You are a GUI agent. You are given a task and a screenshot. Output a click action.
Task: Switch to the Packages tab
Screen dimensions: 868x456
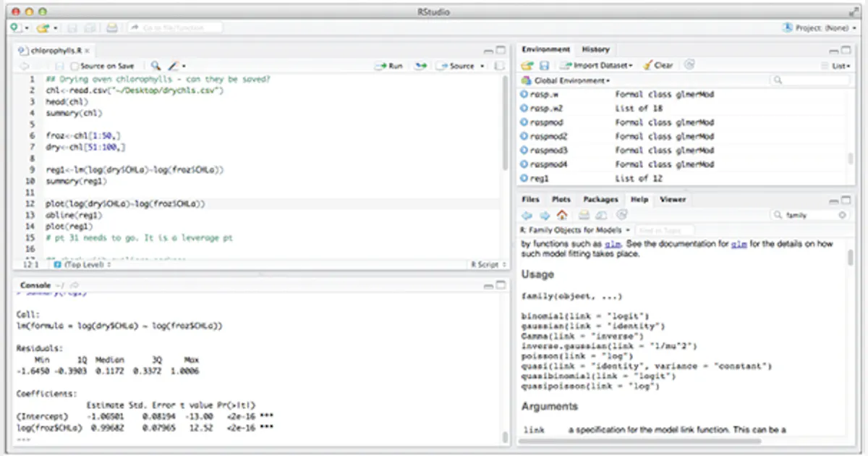point(600,199)
